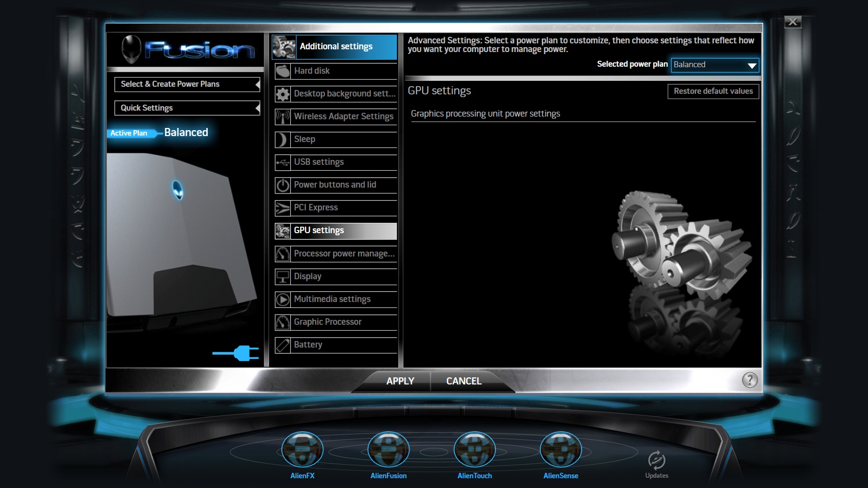868x488 pixels.
Task: Click the Sleep moon icon
Action: click(283, 139)
